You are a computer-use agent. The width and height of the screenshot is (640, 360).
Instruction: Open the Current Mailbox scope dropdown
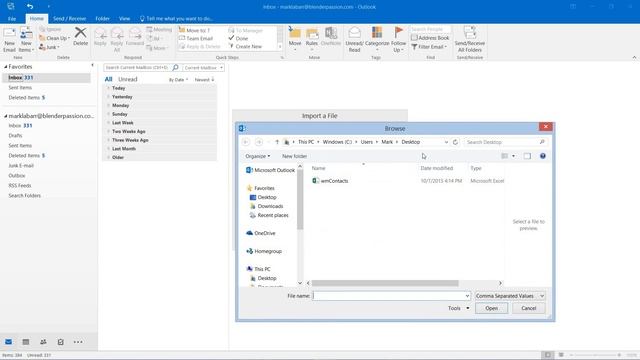(x=204, y=67)
